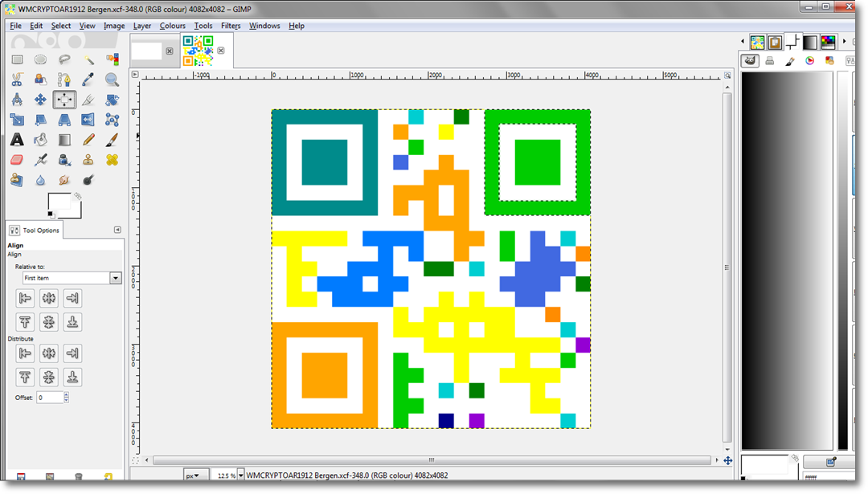Choose the Bucket Fill tool

[x=40, y=140]
